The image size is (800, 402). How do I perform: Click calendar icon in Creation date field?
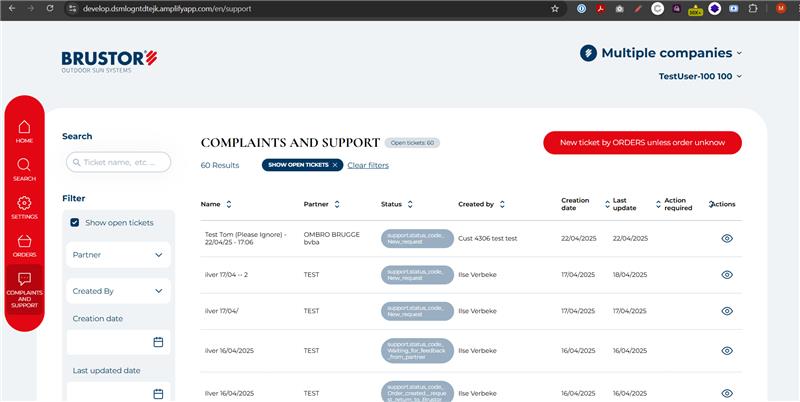(x=158, y=342)
